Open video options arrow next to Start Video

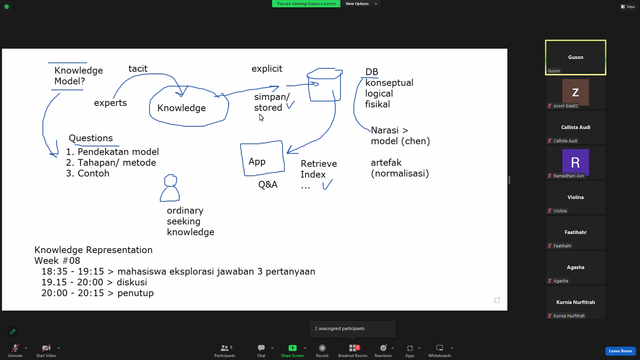pos(58,348)
